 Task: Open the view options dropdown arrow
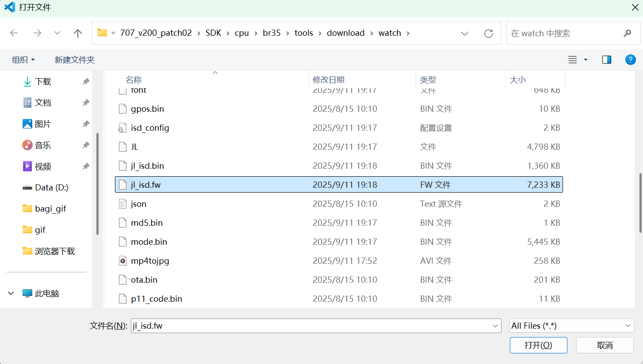[586, 60]
